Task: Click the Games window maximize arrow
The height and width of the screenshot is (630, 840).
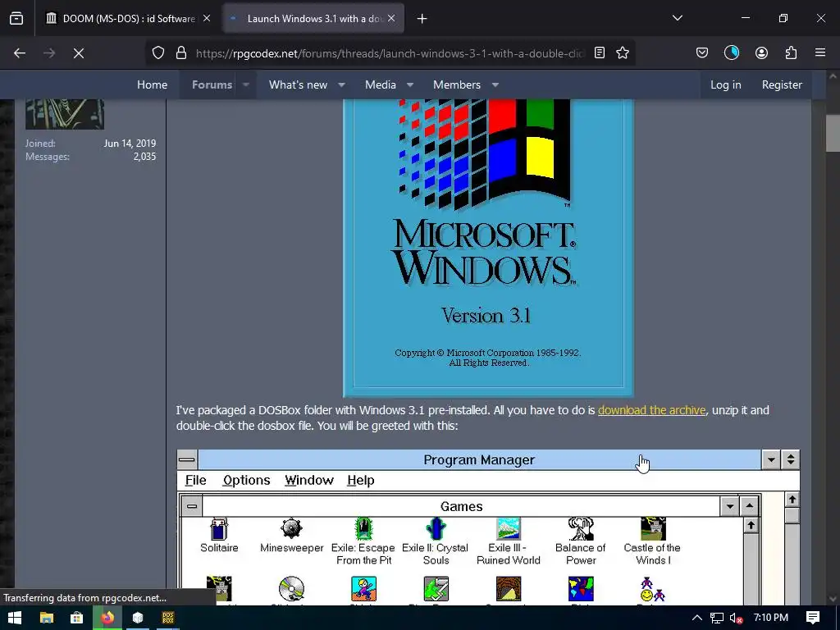Action: click(x=750, y=506)
